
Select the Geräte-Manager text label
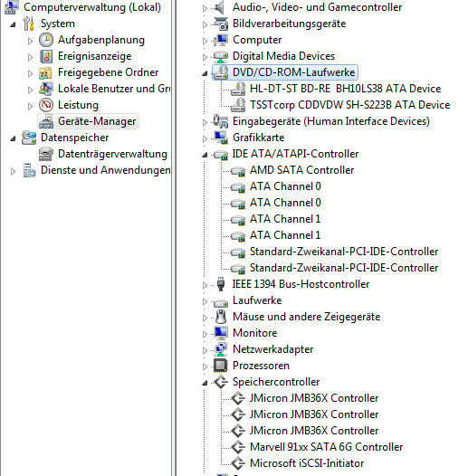click(97, 121)
